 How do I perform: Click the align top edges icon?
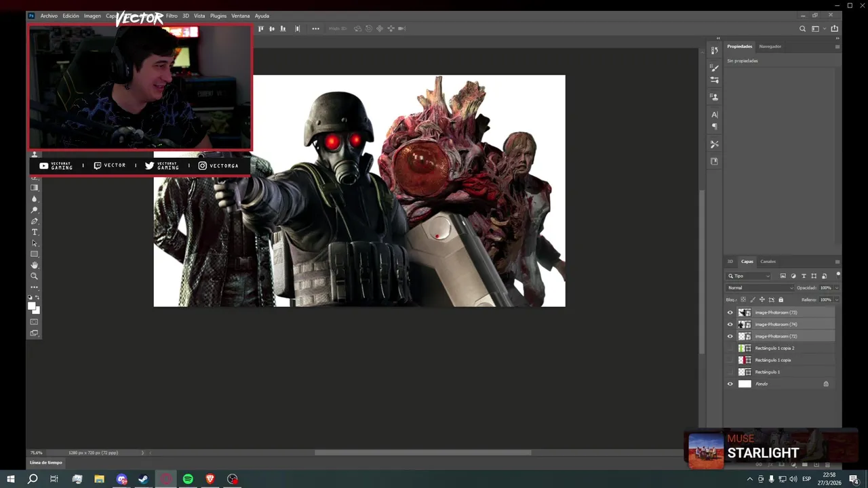(261, 28)
